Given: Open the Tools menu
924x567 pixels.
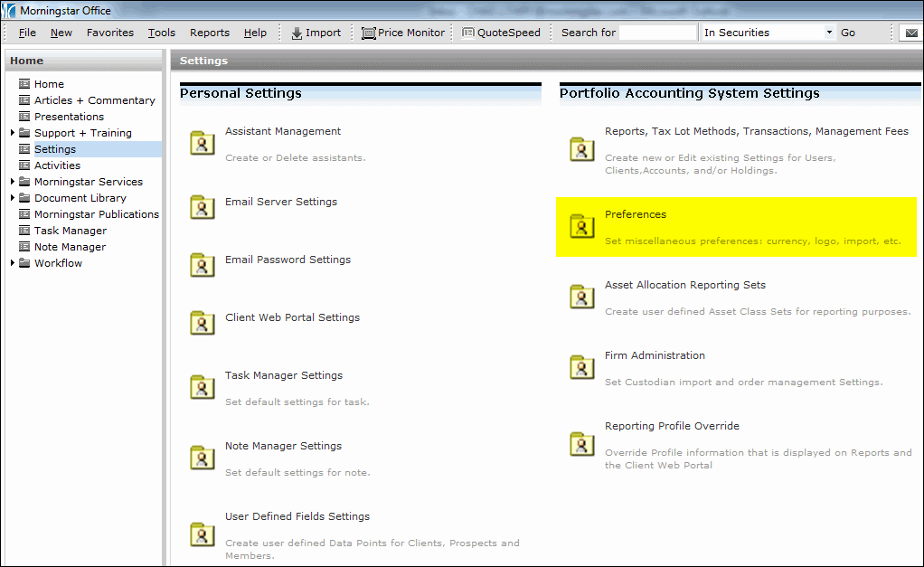Looking at the screenshot, I should [162, 33].
